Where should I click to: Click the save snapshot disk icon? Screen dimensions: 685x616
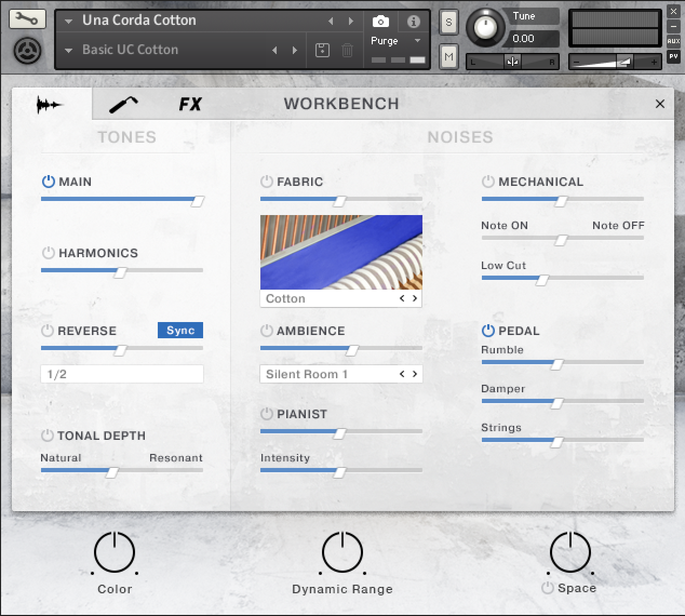pyautogui.click(x=323, y=50)
